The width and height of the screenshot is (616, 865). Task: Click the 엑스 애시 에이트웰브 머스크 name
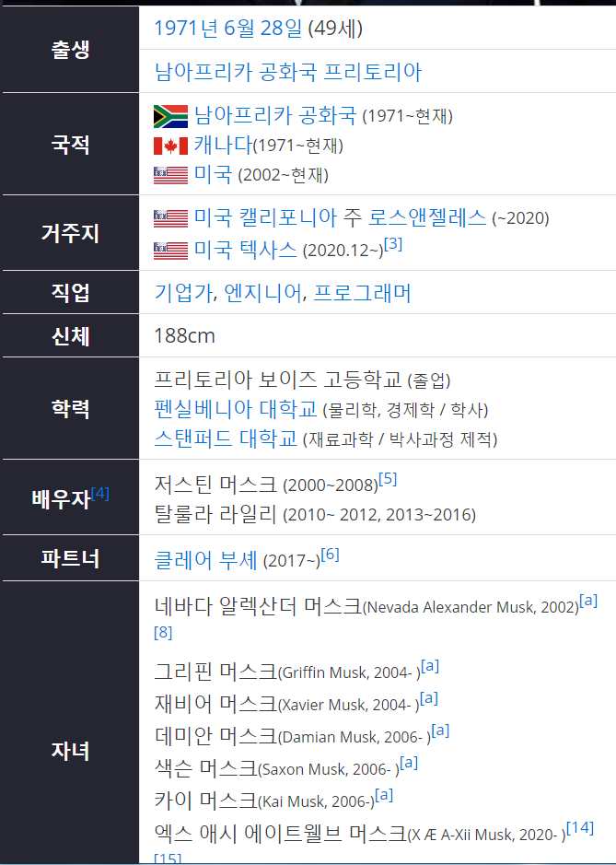click(x=280, y=833)
